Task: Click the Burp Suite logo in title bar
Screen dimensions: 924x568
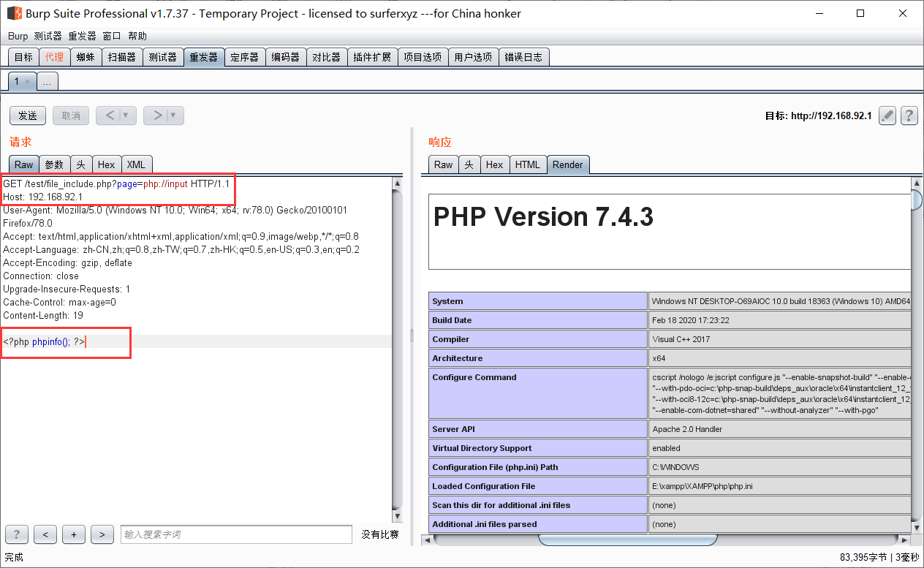Action: pos(14,13)
